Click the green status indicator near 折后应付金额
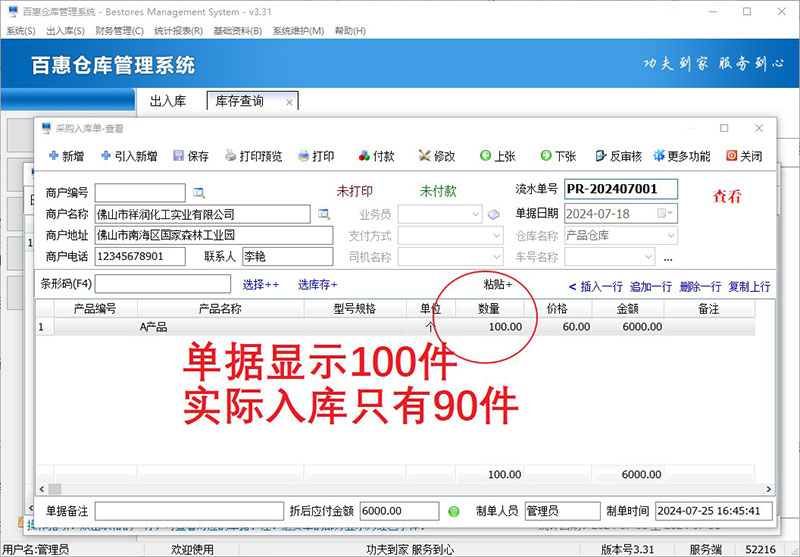Screen dimensions: 800x557 [453, 511]
